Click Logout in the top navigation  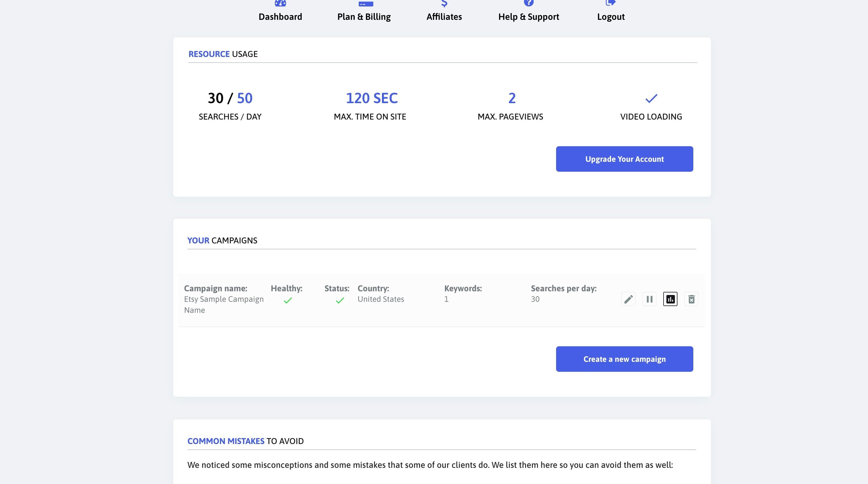pos(611,17)
